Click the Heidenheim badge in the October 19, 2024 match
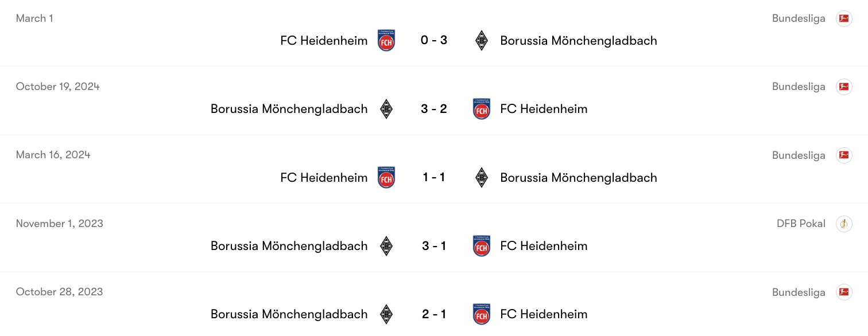The image size is (868, 336). point(481,108)
